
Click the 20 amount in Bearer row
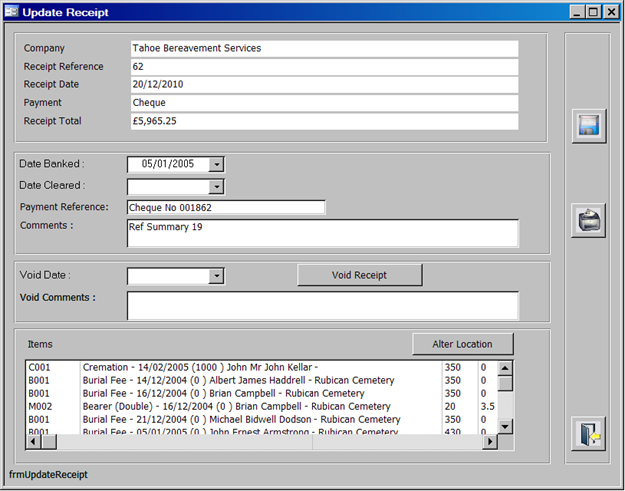click(x=450, y=407)
